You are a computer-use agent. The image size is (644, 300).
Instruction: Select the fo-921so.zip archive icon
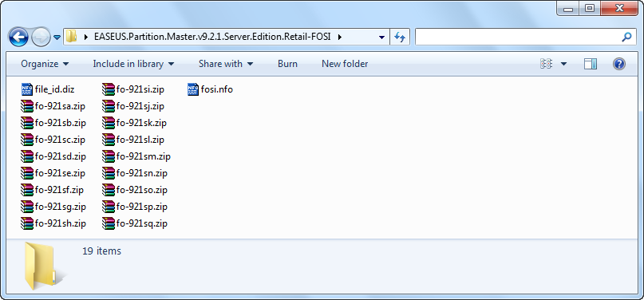(x=108, y=190)
